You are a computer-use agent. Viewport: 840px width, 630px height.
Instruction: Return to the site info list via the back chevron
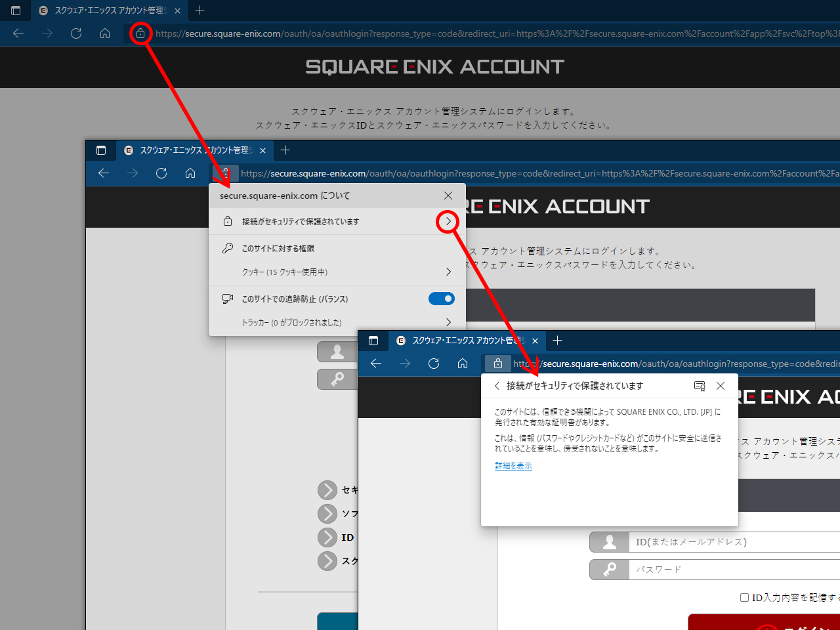click(x=497, y=386)
